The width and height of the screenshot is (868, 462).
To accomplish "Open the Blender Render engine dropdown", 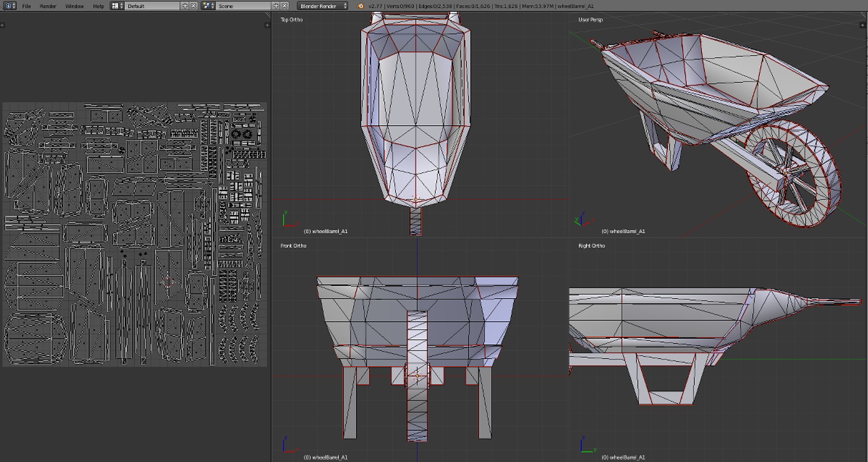I will tap(322, 6).
